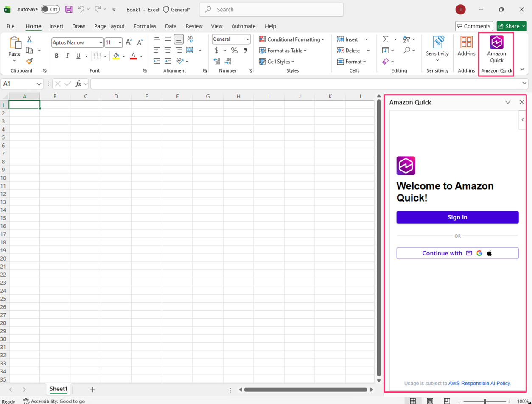
Task: Add a new sheet with plus button
Action: [x=92, y=389]
